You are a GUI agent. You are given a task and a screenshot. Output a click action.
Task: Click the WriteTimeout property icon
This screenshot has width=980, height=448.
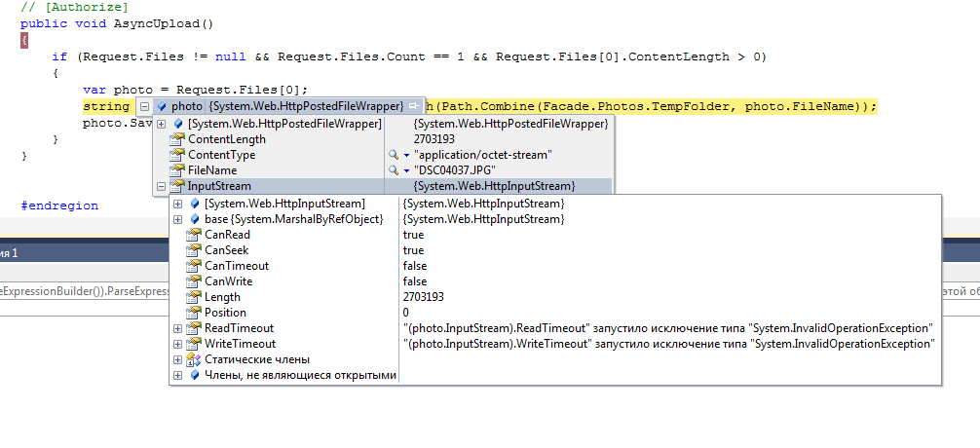pos(195,344)
